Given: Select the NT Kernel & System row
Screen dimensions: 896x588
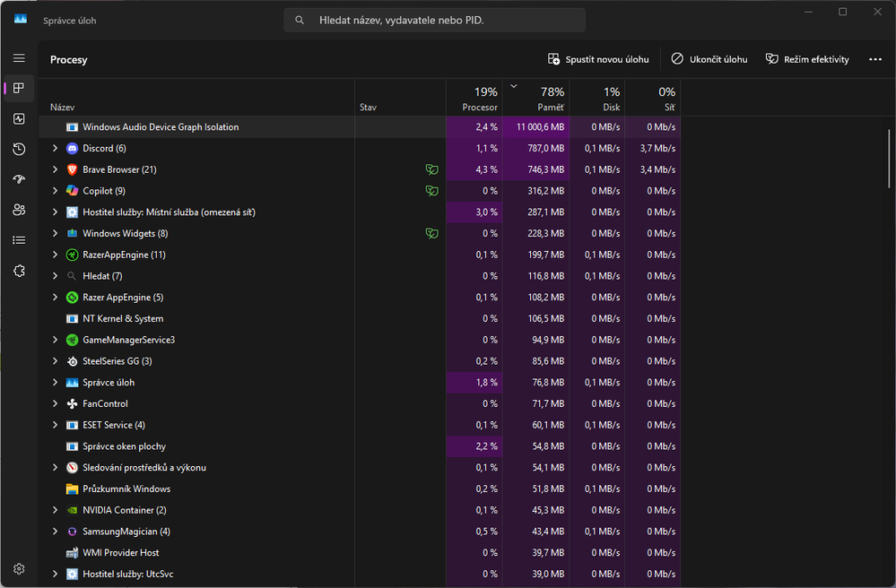Looking at the screenshot, I should (360, 318).
